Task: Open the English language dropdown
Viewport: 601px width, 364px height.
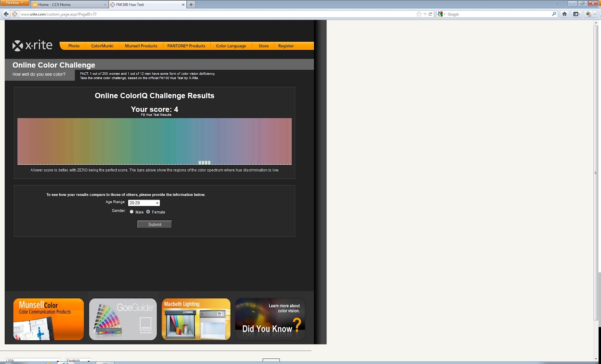Action: [78, 360]
